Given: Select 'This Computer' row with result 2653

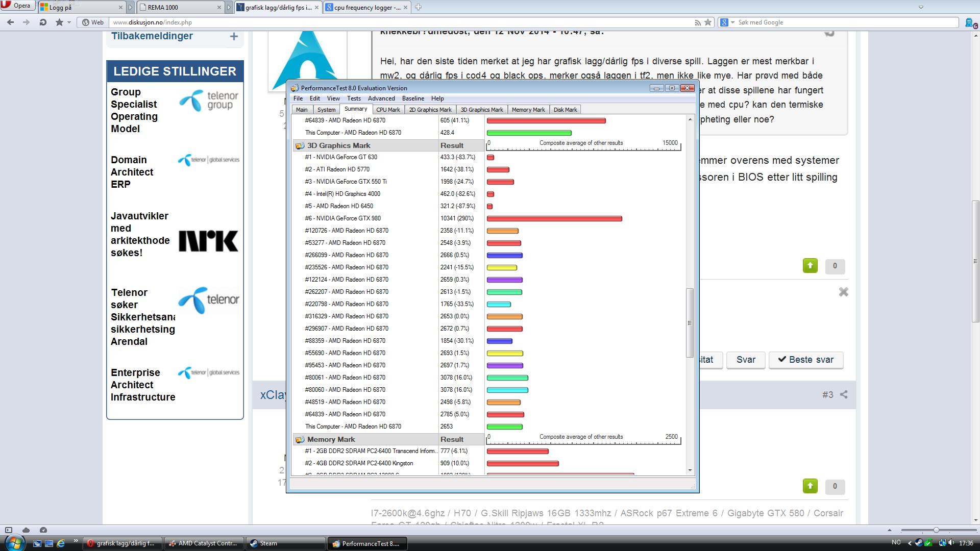Looking at the screenshot, I should [490, 427].
